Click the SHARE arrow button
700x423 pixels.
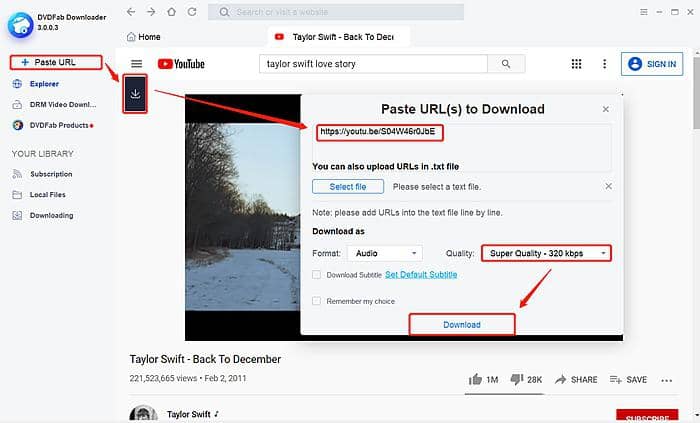576,380
